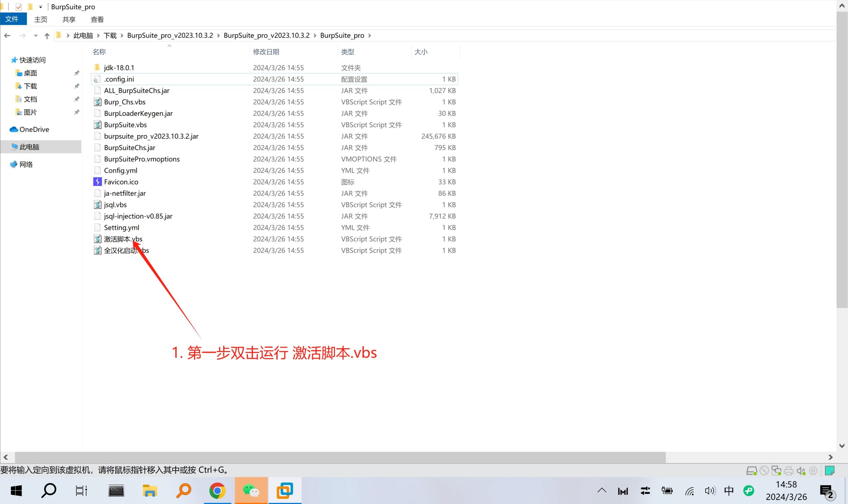The width and height of the screenshot is (848, 504).
Task: Open the volume control tray icon
Action: coord(710,491)
